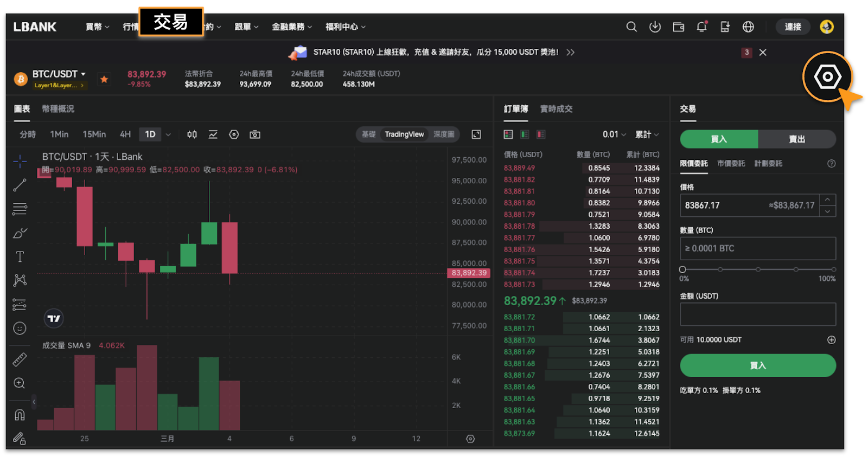Click the TradingView logo on chart

[54, 318]
